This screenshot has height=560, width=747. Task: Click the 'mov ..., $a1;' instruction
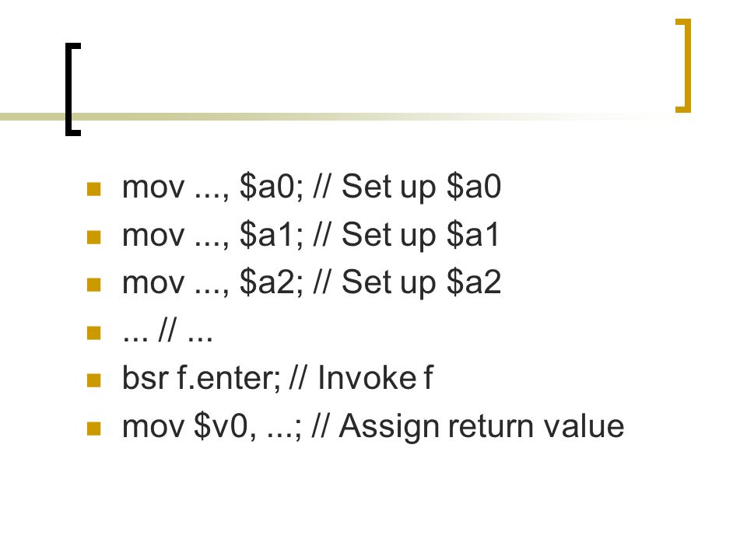point(212,235)
